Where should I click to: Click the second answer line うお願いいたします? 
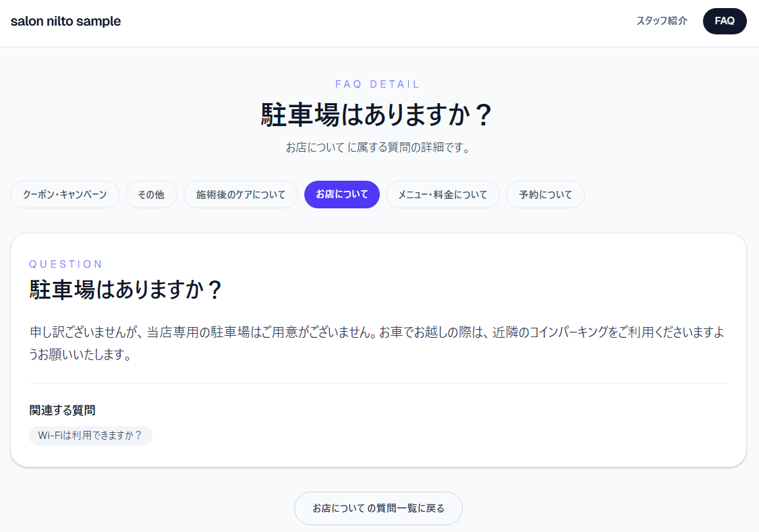80,355
